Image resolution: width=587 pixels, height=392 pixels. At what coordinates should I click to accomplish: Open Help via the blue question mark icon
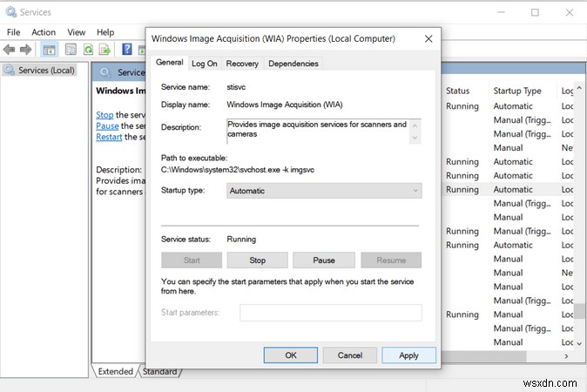[x=127, y=50]
